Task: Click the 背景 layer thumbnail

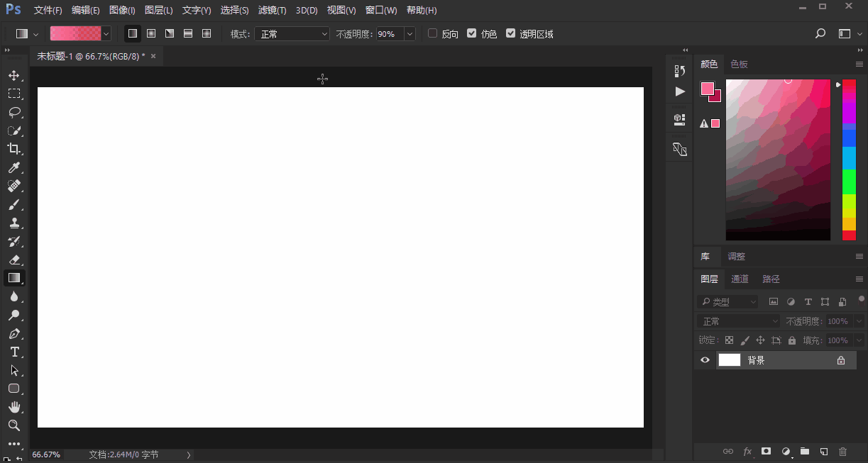Action: point(729,360)
